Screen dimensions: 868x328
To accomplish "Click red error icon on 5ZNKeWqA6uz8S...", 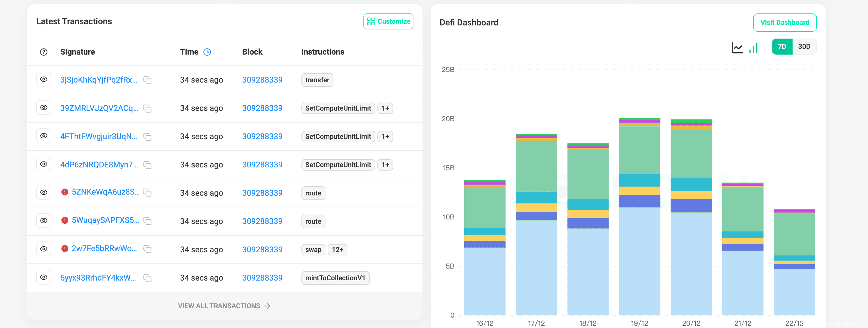I will tap(65, 192).
